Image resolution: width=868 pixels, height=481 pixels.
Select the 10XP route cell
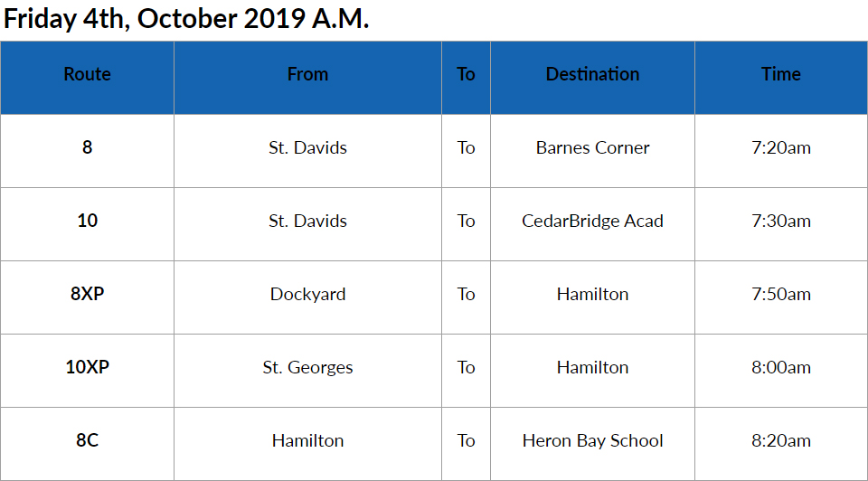(x=87, y=367)
